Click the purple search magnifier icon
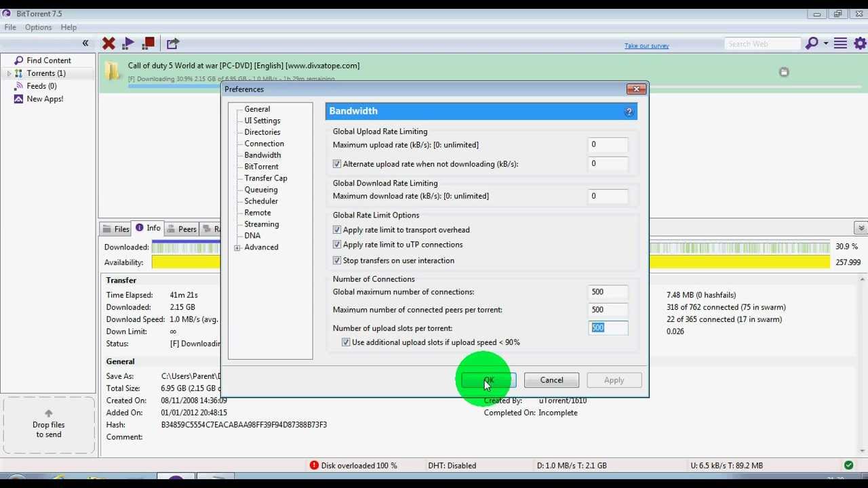 (811, 43)
